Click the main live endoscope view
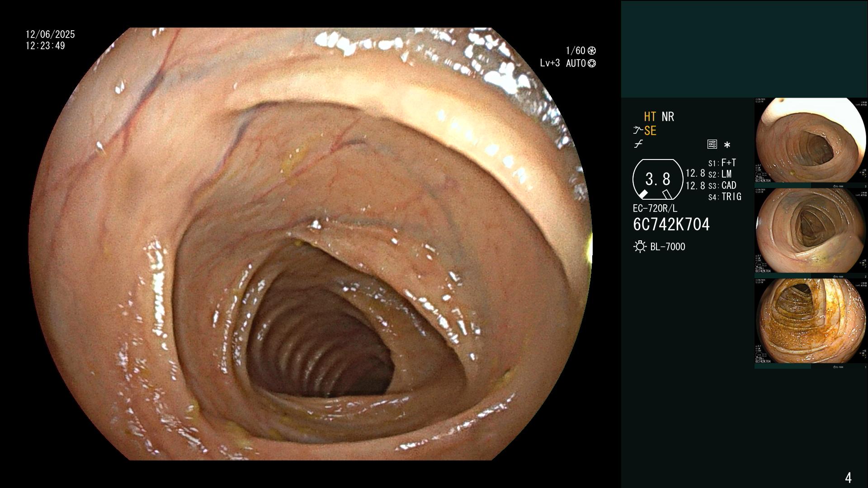This screenshot has width=868, height=488. (311, 244)
